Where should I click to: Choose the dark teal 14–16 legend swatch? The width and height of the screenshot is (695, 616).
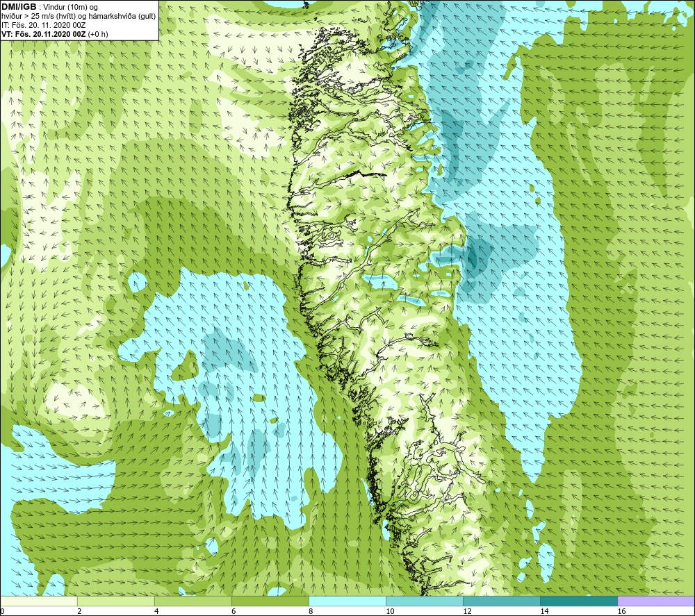(x=578, y=601)
